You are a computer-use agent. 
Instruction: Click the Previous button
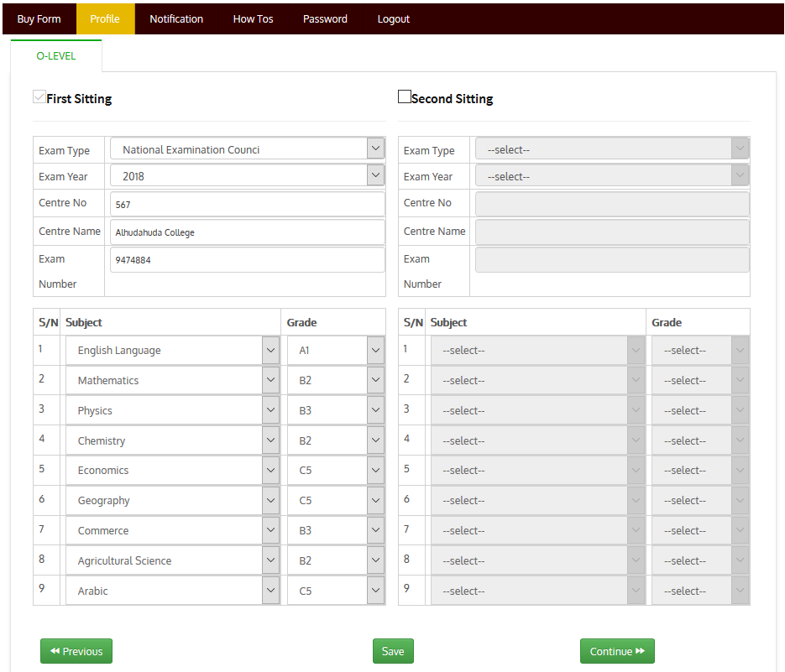pyautogui.click(x=76, y=651)
